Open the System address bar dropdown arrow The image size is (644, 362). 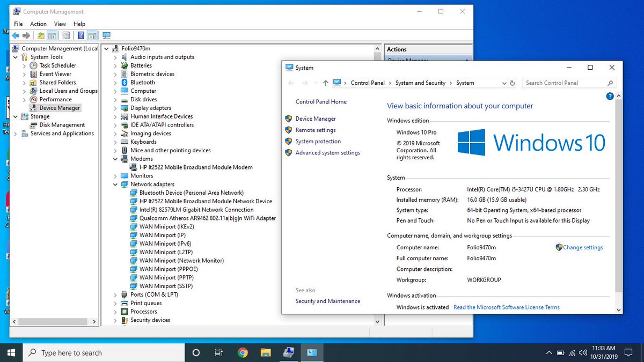(x=504, y=83)
